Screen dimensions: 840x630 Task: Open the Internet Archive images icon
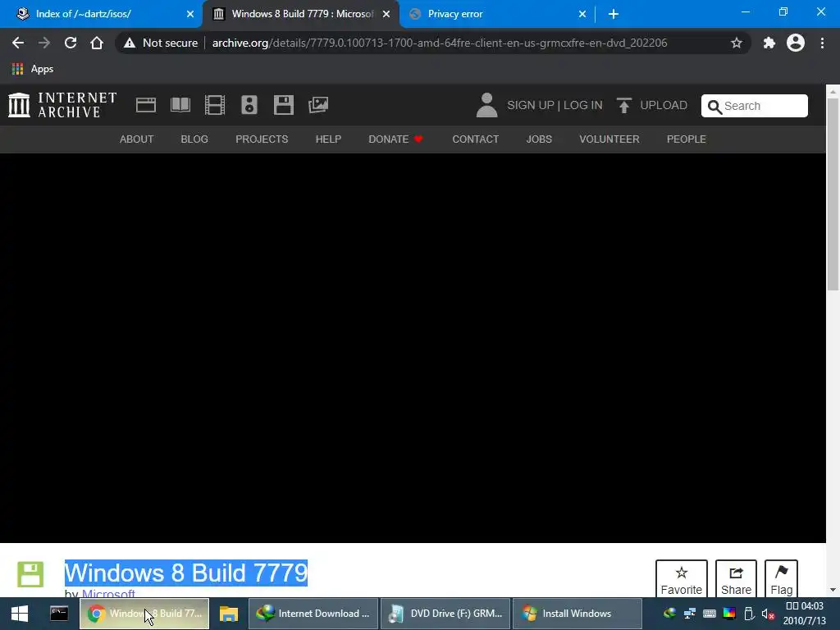pos(318,105)
